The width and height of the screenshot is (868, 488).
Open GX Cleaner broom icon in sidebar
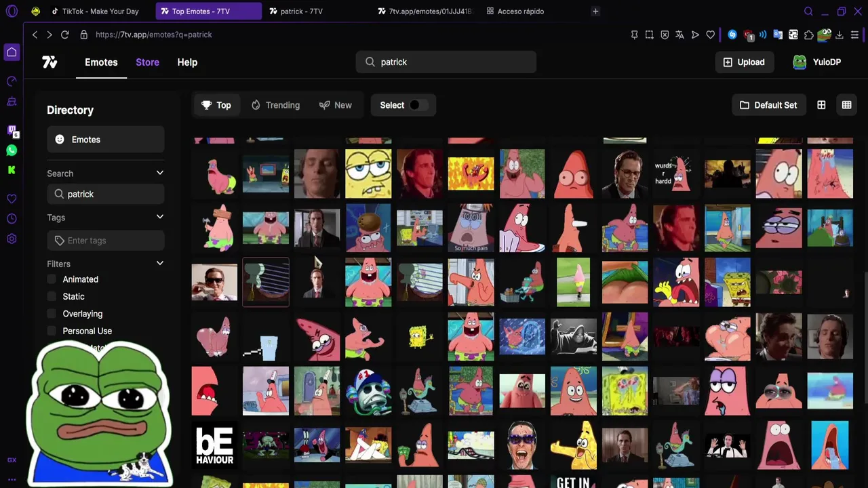(x=12, y=102)
